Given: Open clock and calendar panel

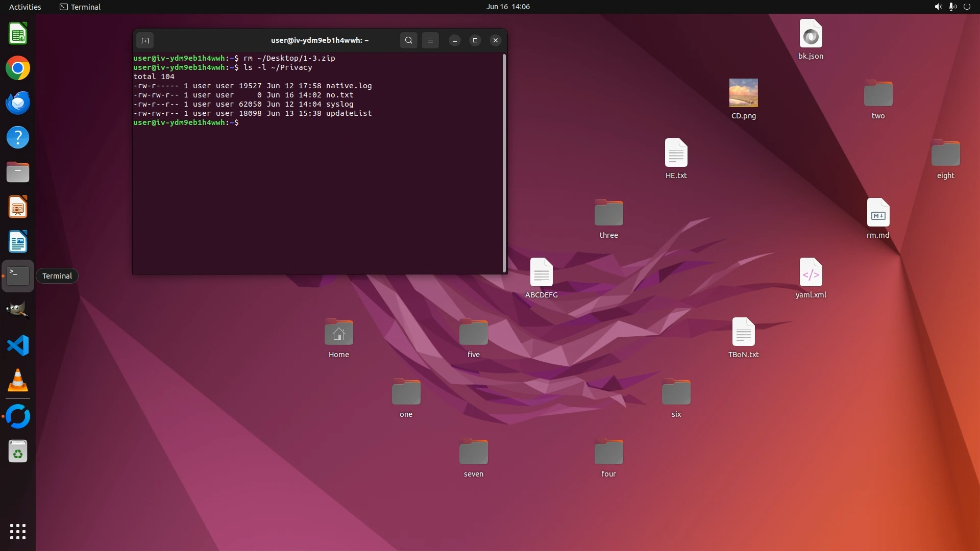Looking at the screenshot, I should point(507,7).
